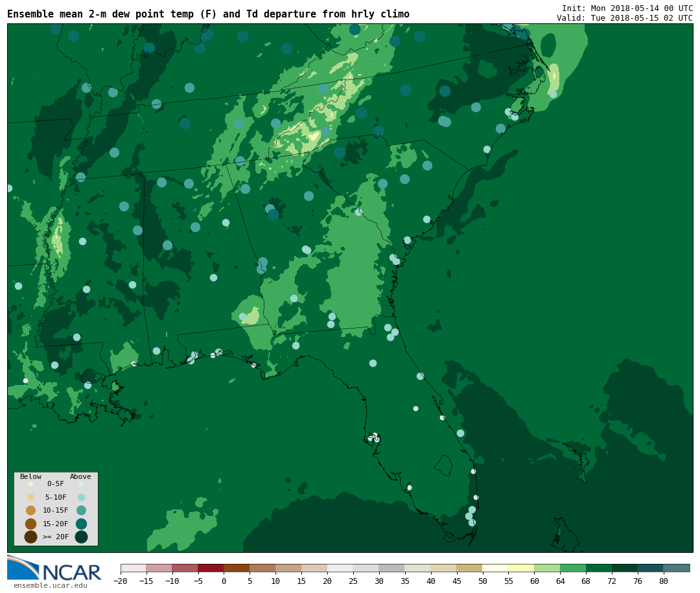The height and width of the screenshot is (593, 700).
Task: Click the legend's 'Above' column header
Action: [80, 476]
